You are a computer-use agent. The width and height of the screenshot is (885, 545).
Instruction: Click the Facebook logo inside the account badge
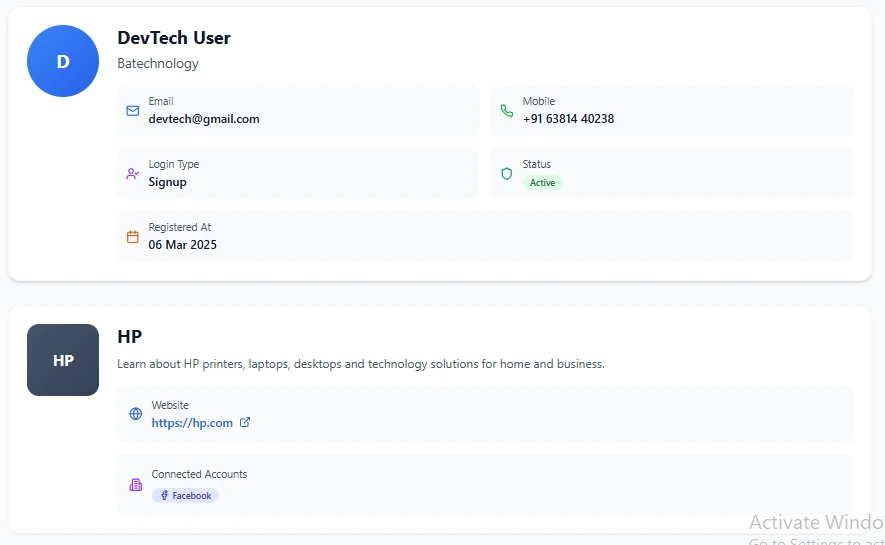point(164,496)
